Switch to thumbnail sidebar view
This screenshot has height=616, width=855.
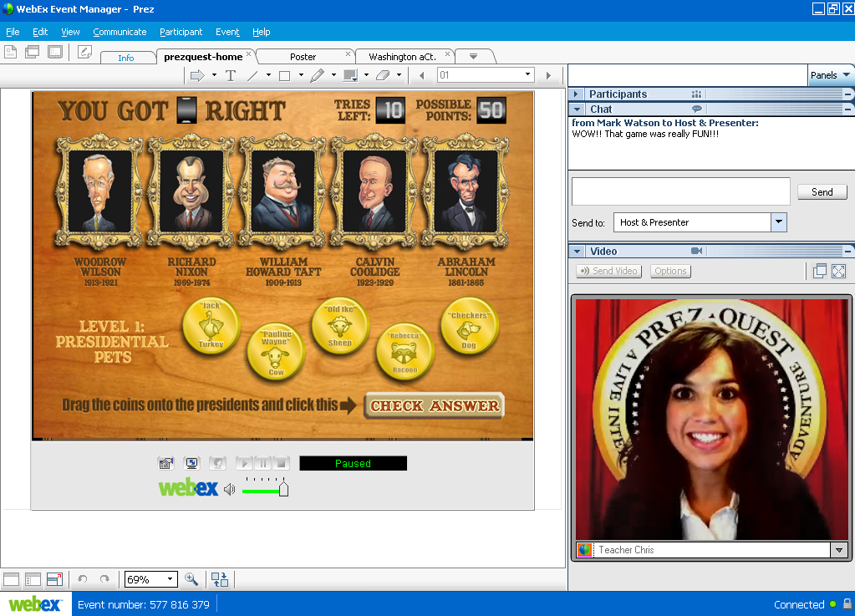[x=33, y=579]
